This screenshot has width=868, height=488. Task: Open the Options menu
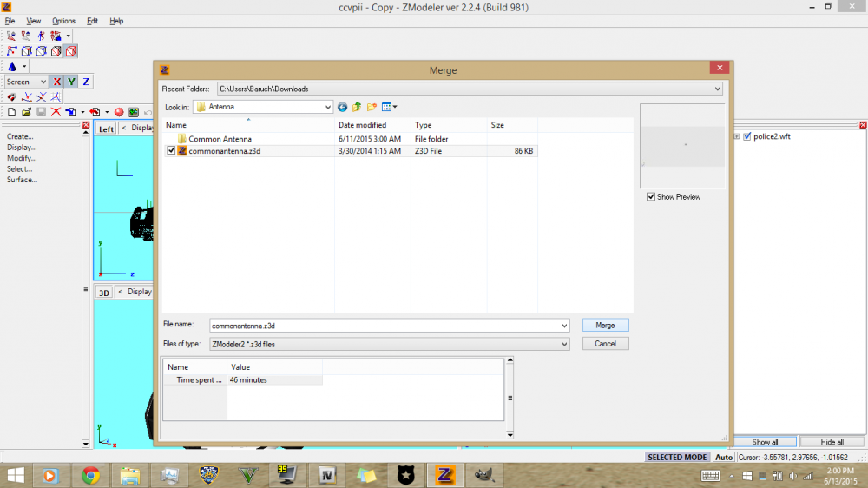(63, 21)
